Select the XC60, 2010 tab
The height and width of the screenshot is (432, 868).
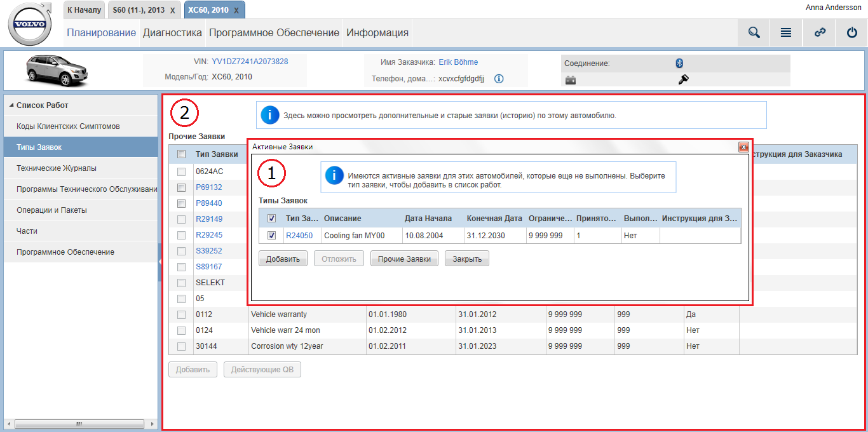click(208, 10)
